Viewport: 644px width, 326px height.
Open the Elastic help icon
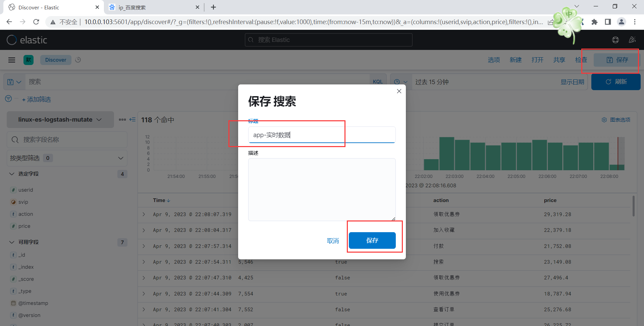point(615,40)
